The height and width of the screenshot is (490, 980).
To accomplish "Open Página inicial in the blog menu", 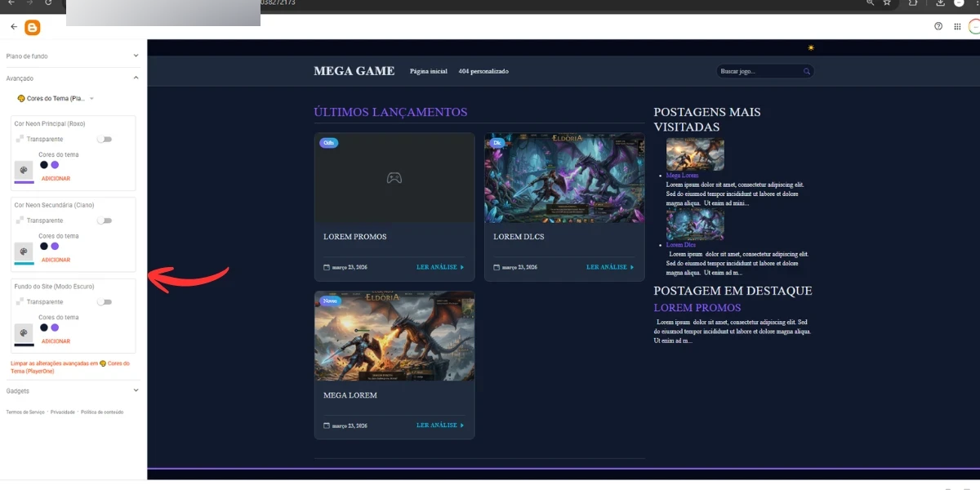I will (429, 71).
